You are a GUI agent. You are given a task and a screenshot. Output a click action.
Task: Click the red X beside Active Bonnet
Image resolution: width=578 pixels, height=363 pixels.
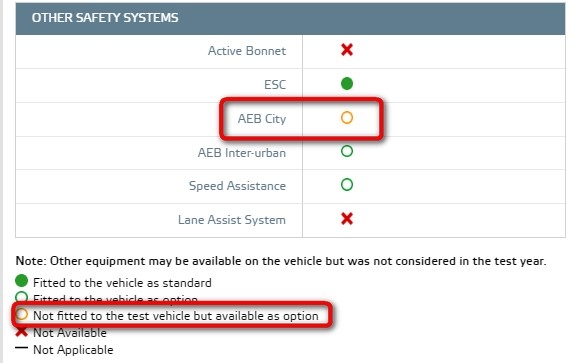click(347, 49)
